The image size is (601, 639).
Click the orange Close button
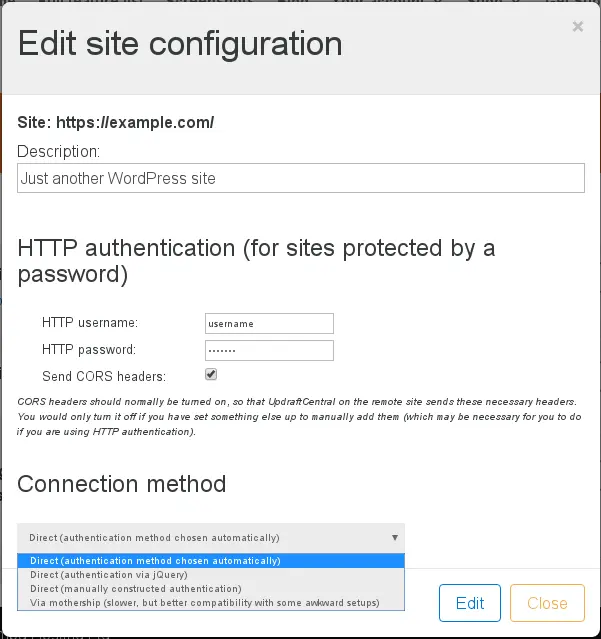(547, 603)
